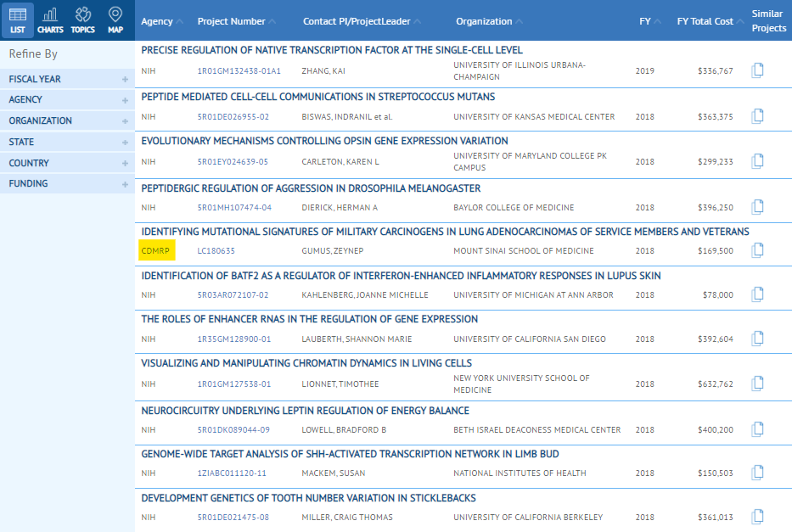
Task: Click the Similar Projects column header
Action: point(769,20)
